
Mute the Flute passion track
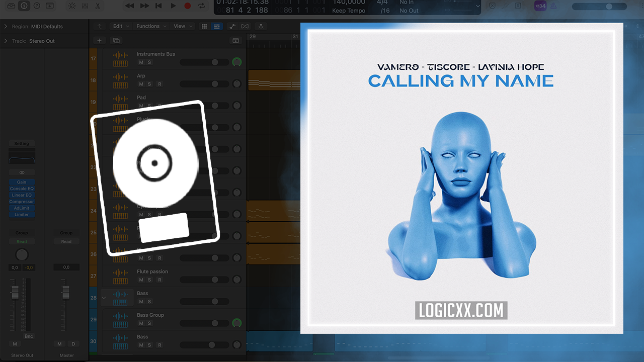point(141,280)
